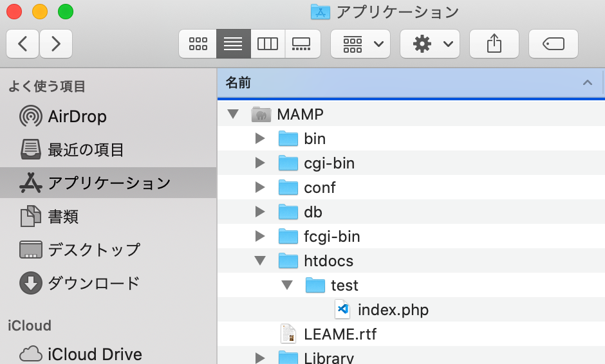Go back with the left arrow
Screen dimensions: 605x364
[x=23, y=44]
